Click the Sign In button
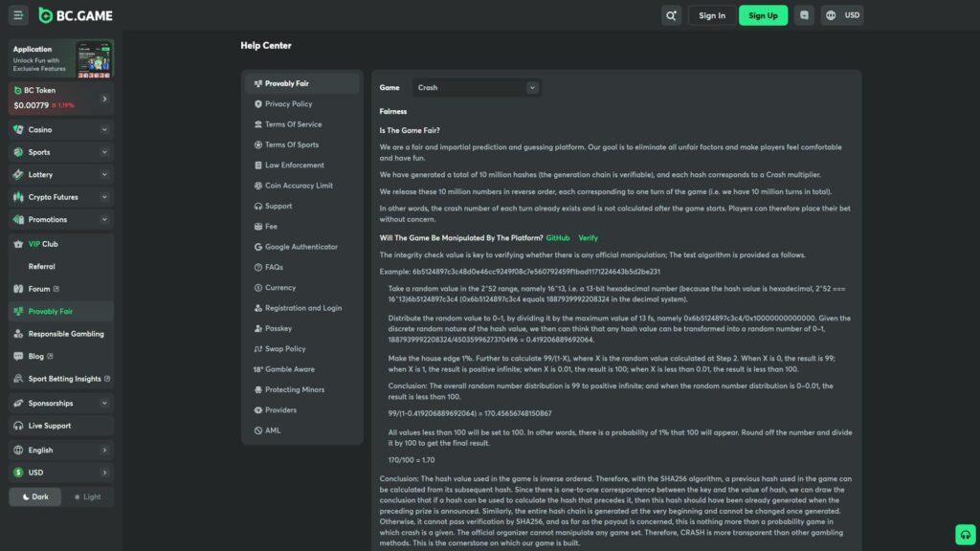The width and height of the screenshot is (980, 551). [712, 15]
